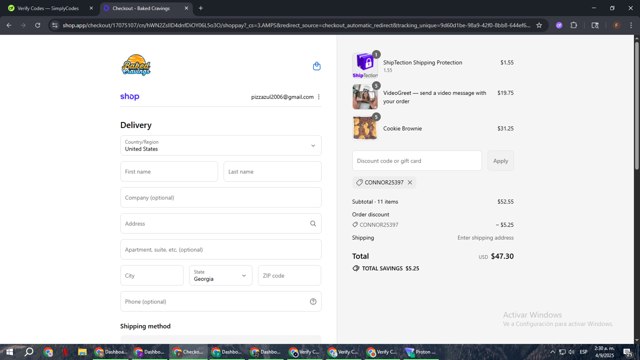Image resolution: width=640 pixels, height=360 pixels.
Task: Click the taskbar clock showing 2:30 a.m.
Action: [x=604, y=352]
